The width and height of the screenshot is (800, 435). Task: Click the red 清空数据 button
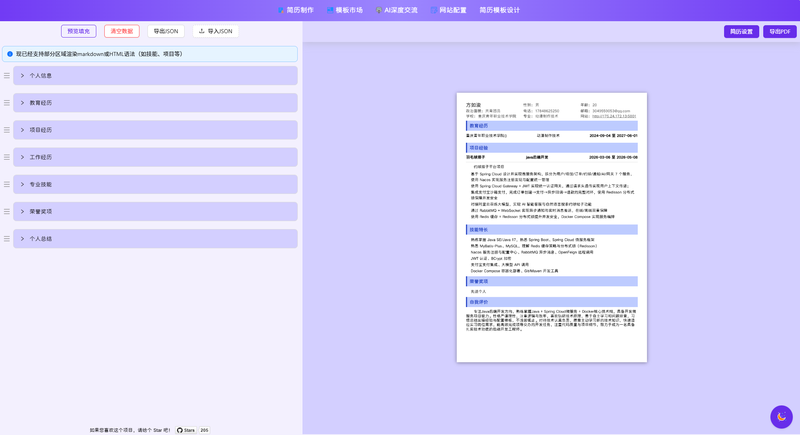(122, 31)
